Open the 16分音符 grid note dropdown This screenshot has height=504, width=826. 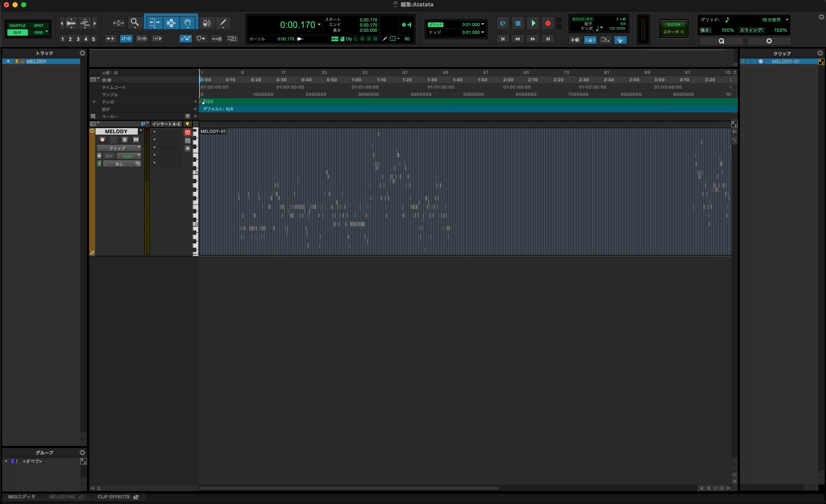click(x=787, y=20)
